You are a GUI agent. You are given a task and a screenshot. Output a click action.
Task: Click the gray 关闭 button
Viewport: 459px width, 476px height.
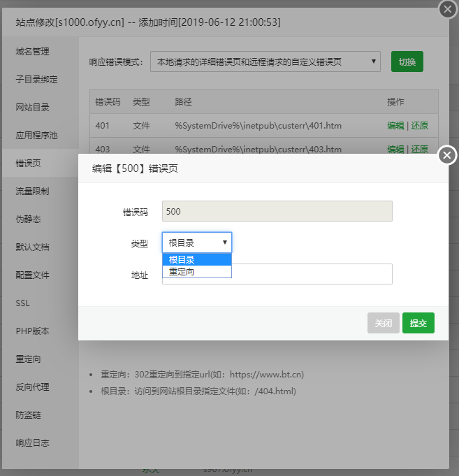383,323
